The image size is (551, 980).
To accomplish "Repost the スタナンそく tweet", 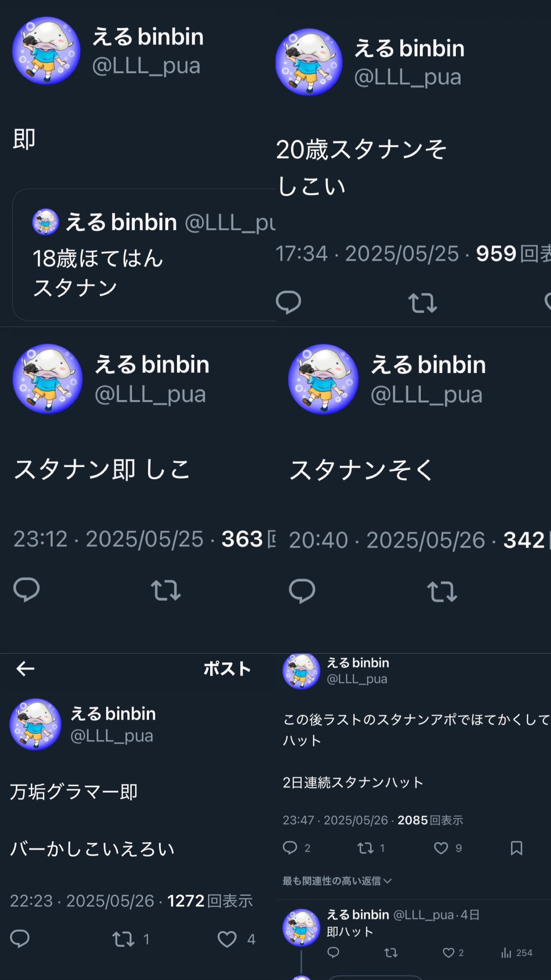I will tap(442, 591).
